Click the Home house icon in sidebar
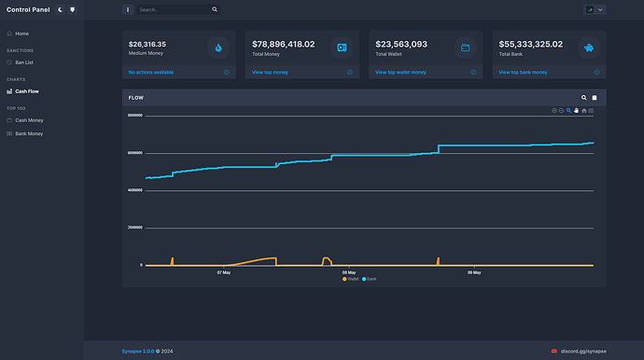This screenshot has height=360, width=644. coord(9,34)
